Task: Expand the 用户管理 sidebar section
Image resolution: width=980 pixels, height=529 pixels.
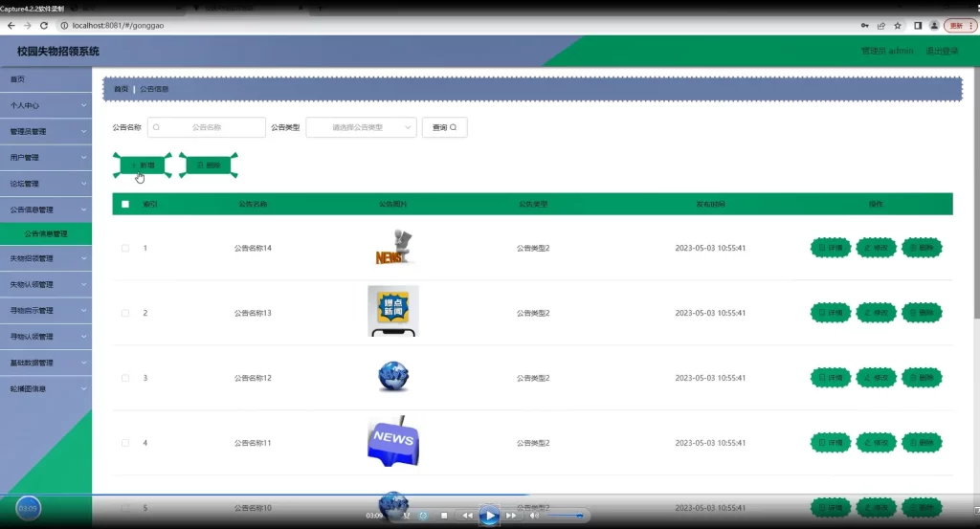Action: click(x=46, y=158)
